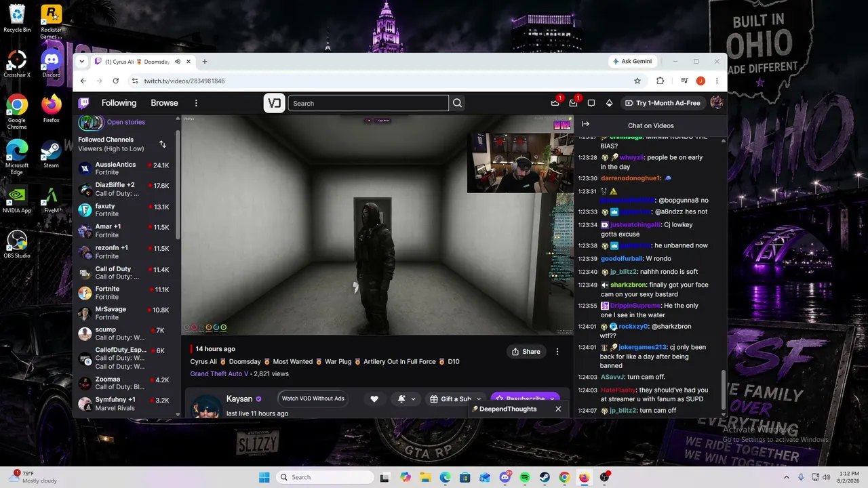This screenshot has height=488, width=868.
Task: Bookmark this tab with the star icon
Action: pos(637,81)
